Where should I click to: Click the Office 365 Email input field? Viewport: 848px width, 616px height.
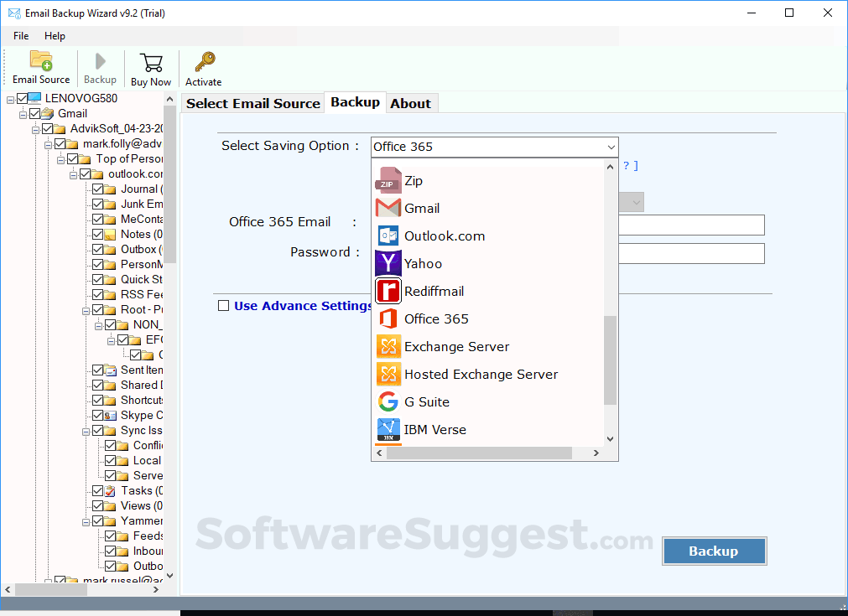pos(691,225)
